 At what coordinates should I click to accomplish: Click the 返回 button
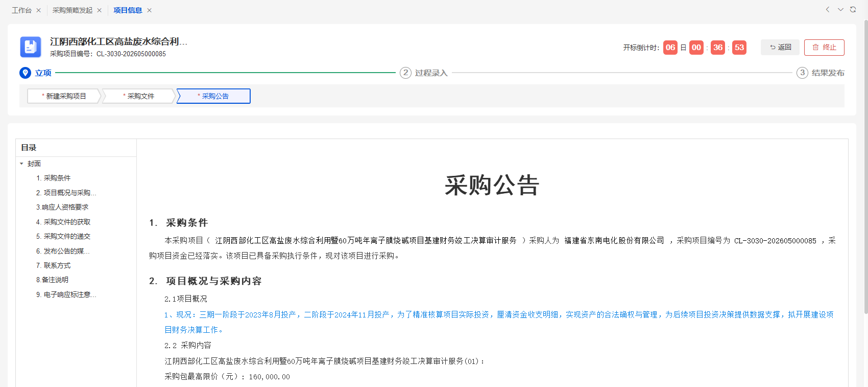[780, 47]
